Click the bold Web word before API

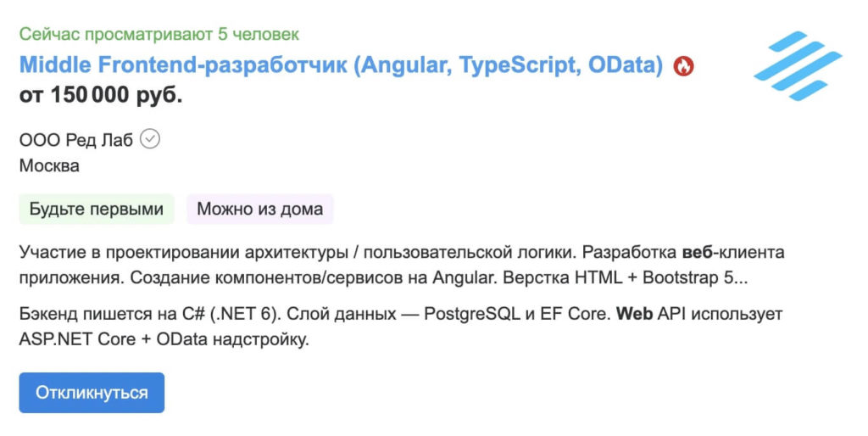tap(634, 314)
